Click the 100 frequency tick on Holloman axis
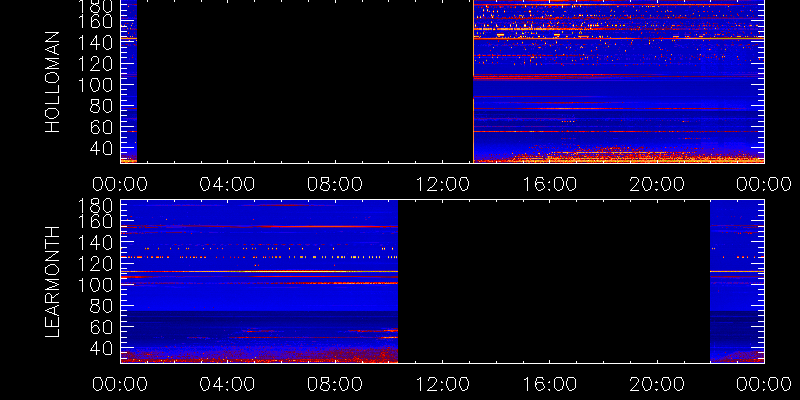800x400 pixels. (95, 85)
